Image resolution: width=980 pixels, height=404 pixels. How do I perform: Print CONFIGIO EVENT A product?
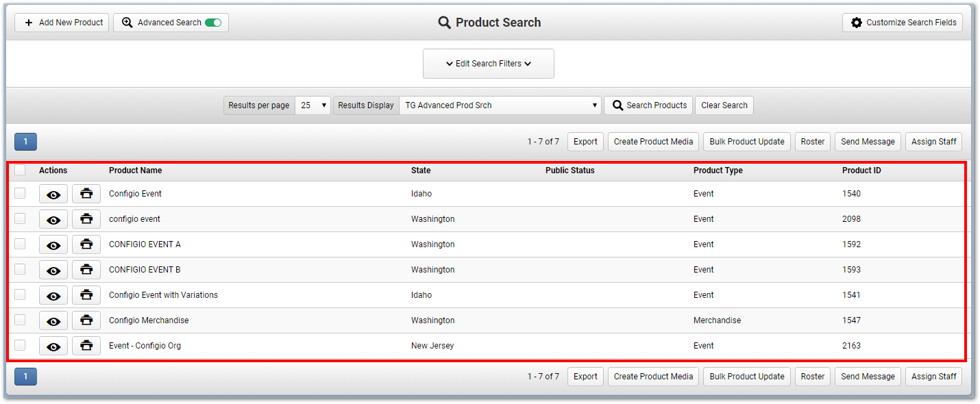tap(86, 245)
